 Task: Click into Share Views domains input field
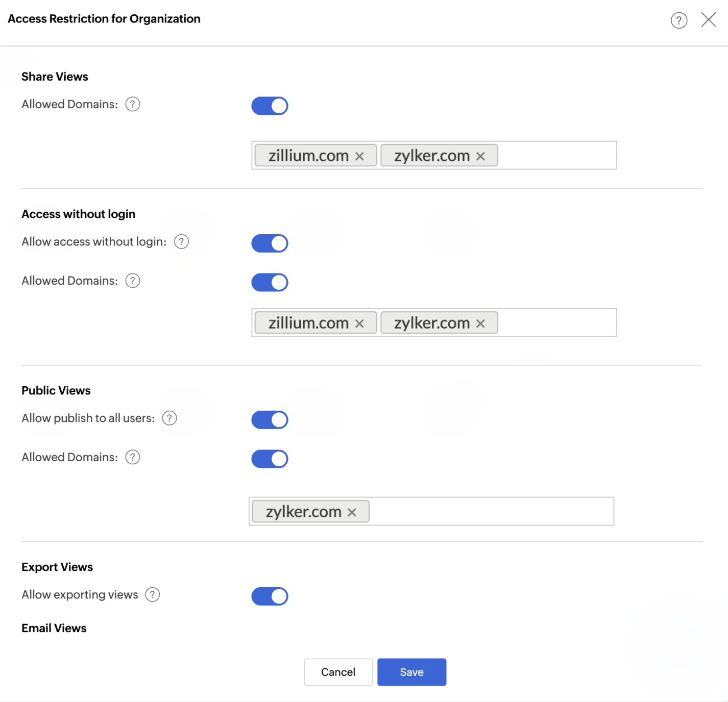(555, 156)
